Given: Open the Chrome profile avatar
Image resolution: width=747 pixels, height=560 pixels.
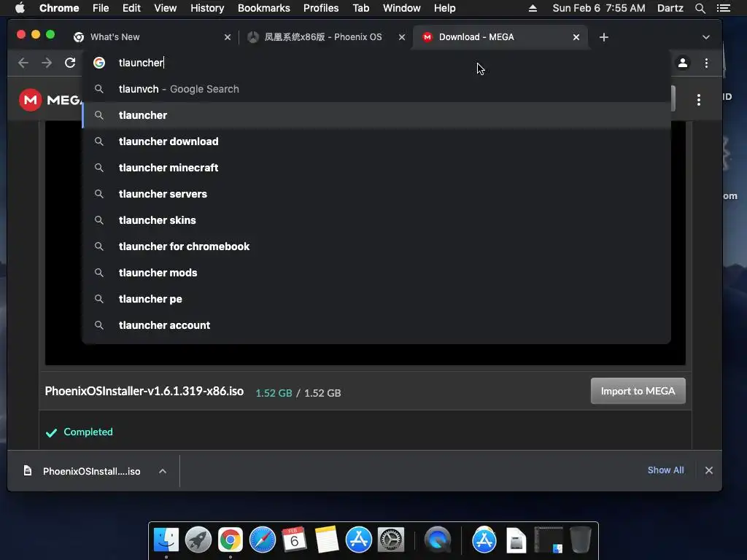Looking at the screenshot, I should click(x=683, y=63).
